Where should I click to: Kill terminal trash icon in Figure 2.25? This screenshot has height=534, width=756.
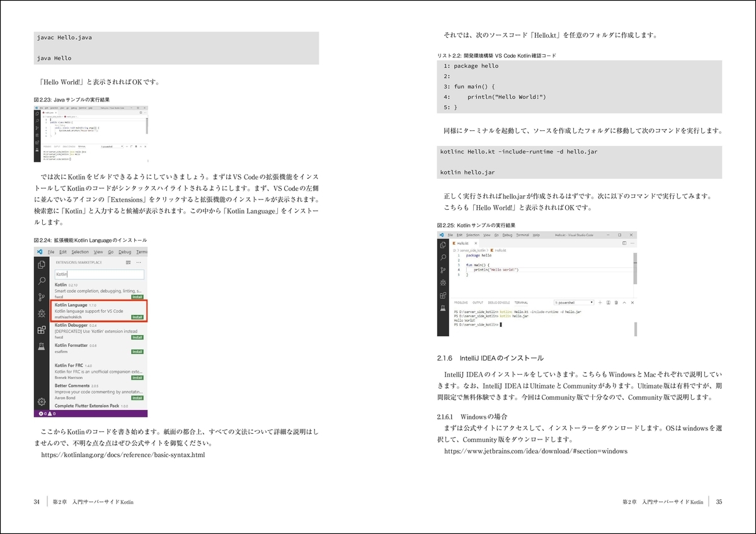pyautogui.click(x=616, y=303)
